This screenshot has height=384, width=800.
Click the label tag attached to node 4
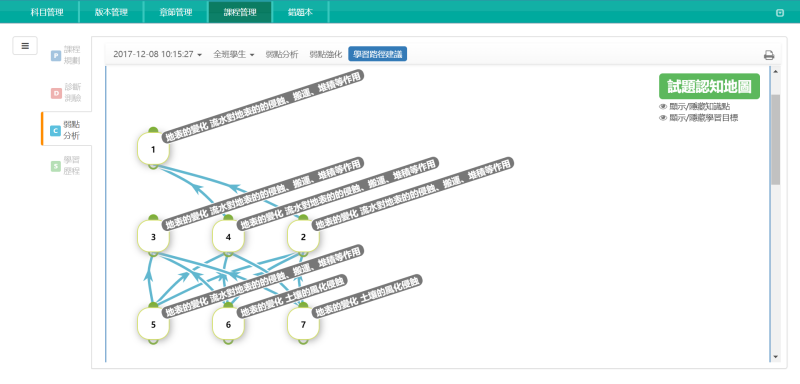(x=338, y=194)
